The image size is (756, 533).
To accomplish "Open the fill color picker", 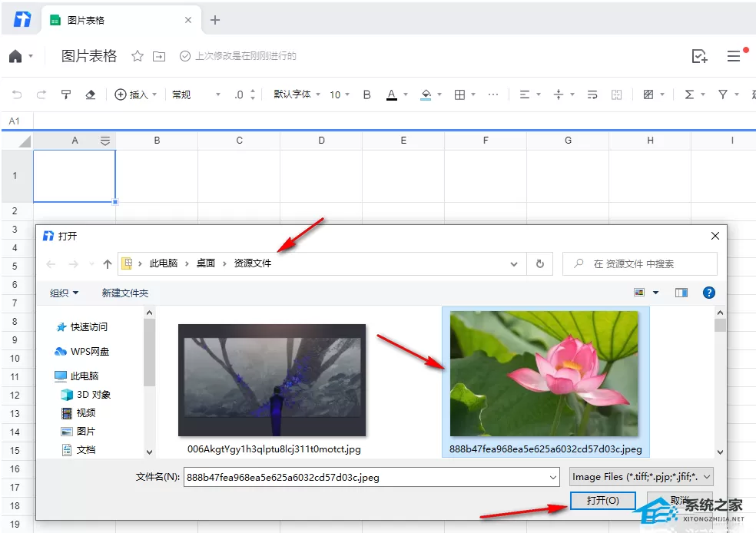I will coord(426,94).
